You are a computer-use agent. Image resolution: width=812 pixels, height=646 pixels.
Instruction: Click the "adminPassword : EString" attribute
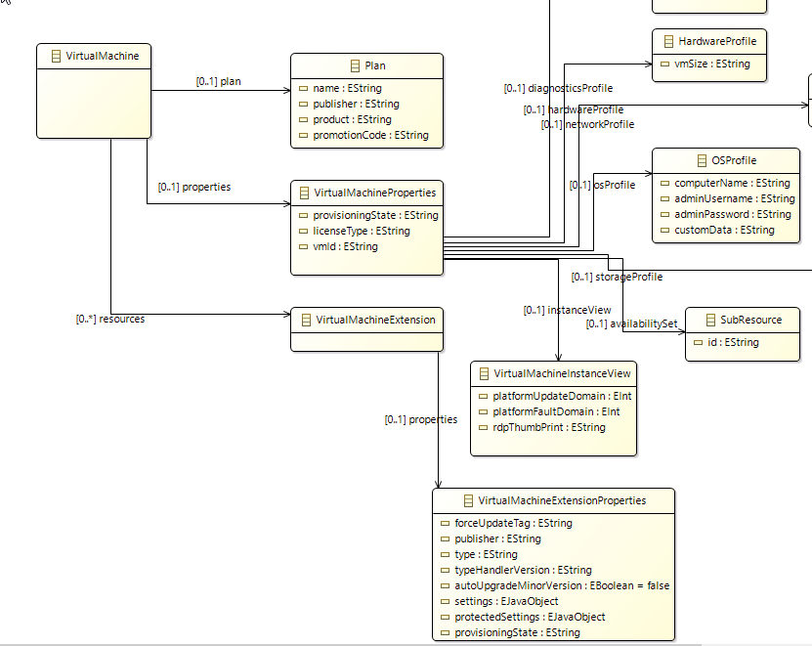[x=733, y=214]
